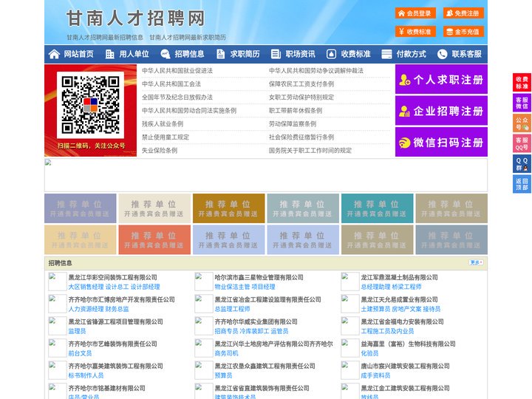The height and width of the screenshot is (399, 532).
Task: Open 网站首页 menu item
Action: click(x=79, y=54)
